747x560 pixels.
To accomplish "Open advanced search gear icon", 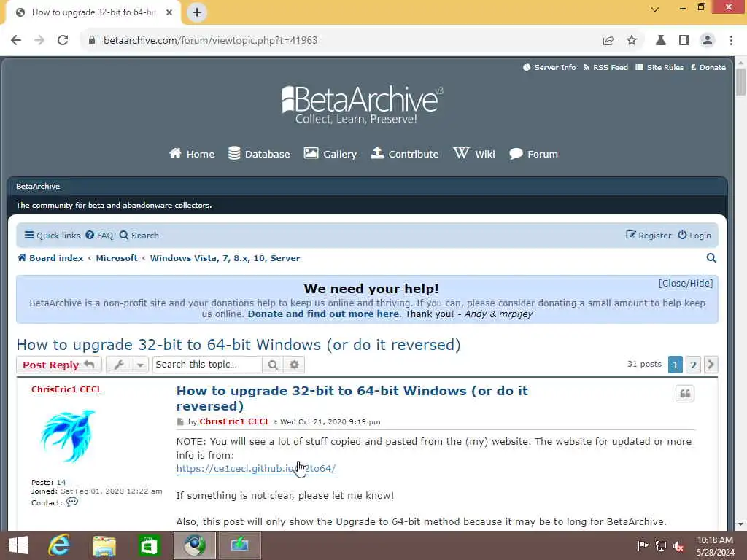I will (x=294, y=365).
